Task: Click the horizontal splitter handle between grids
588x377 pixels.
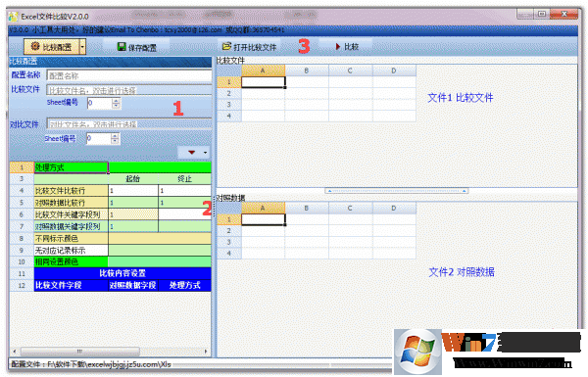Action: 396,191
